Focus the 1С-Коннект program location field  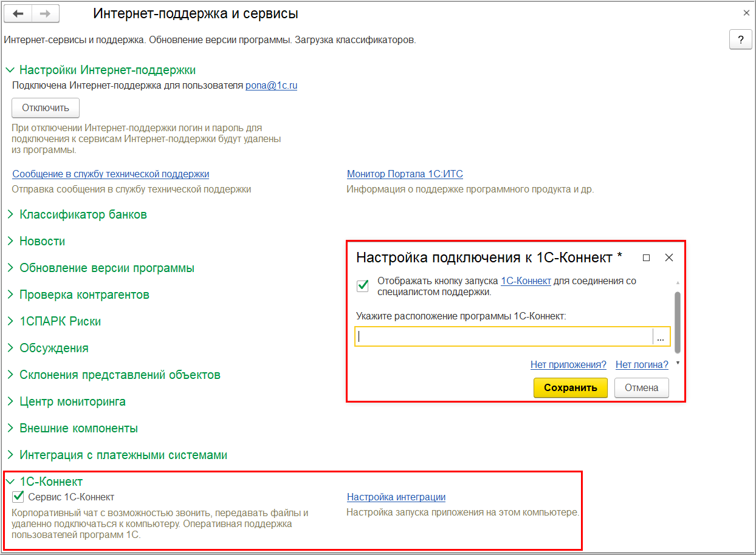point(504,336)
